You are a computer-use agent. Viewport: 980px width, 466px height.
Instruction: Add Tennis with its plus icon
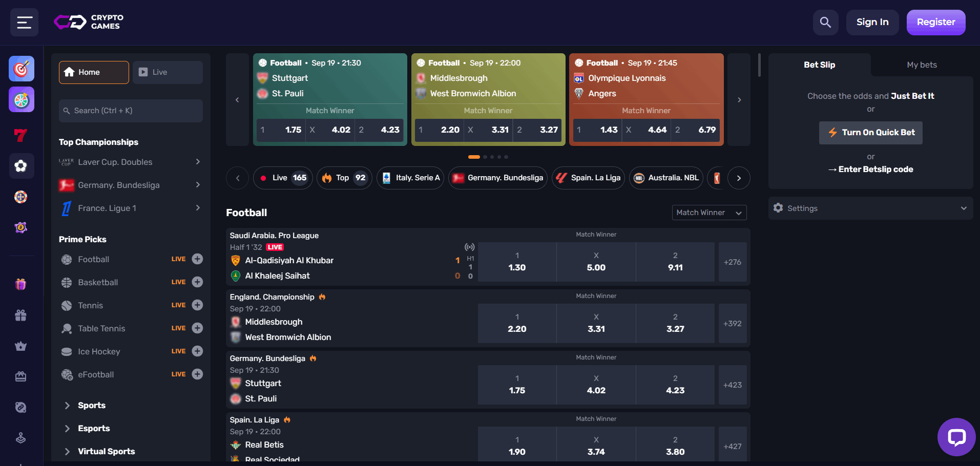[x=197, y=305]
